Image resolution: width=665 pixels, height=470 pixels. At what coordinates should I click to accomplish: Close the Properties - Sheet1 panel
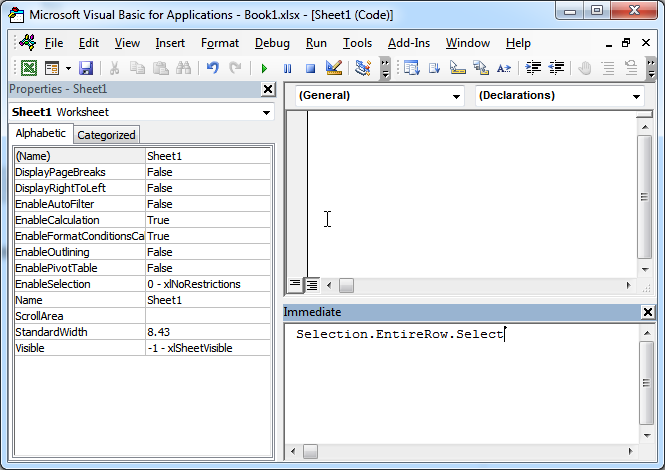[x=268, y=89]
